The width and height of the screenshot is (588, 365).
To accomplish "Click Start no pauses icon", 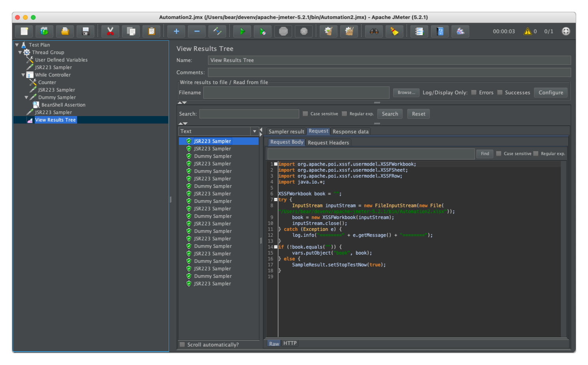I will 263,31.
